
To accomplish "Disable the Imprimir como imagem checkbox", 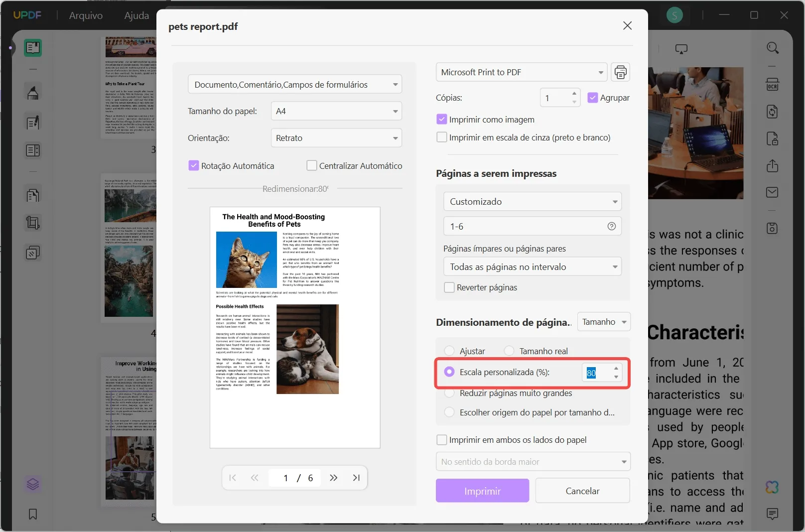I will [x=441, y=119].
